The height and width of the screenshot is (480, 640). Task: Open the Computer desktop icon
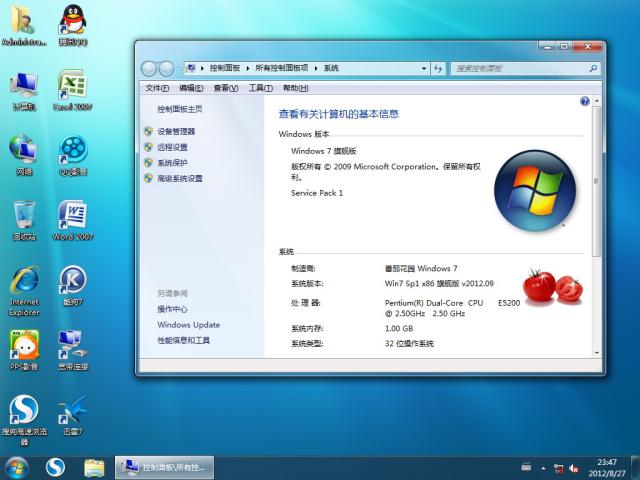tap(24, 91)
